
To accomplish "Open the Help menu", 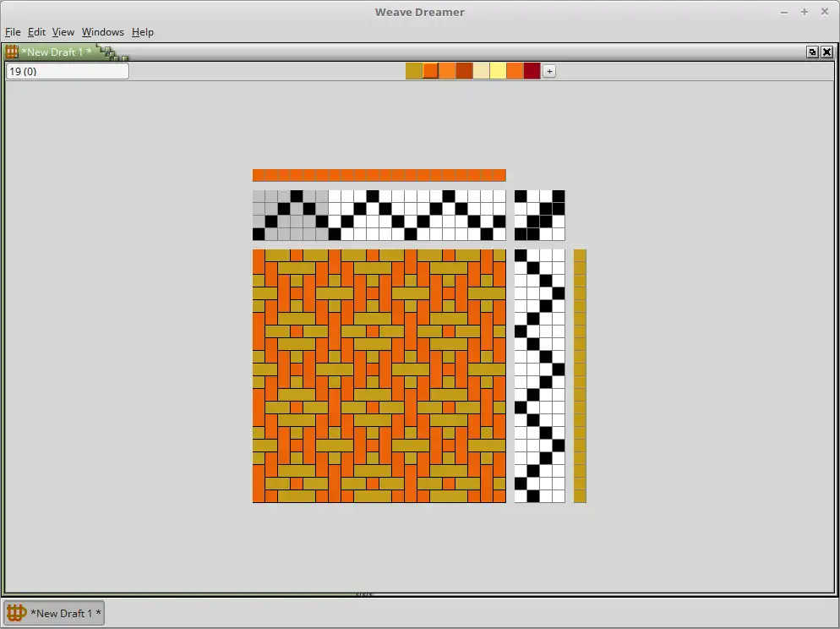I will (x=143, y=32).
